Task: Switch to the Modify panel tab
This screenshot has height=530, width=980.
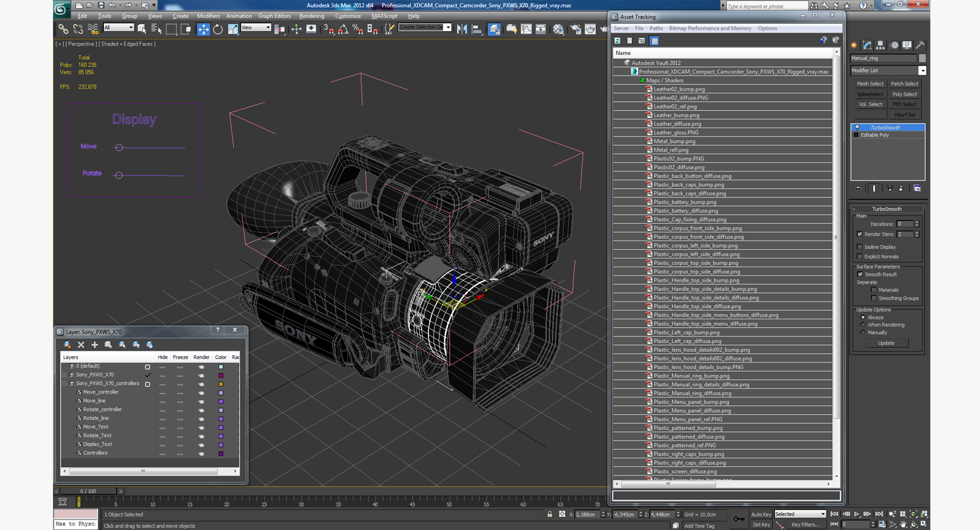Action: coord(867,45)
